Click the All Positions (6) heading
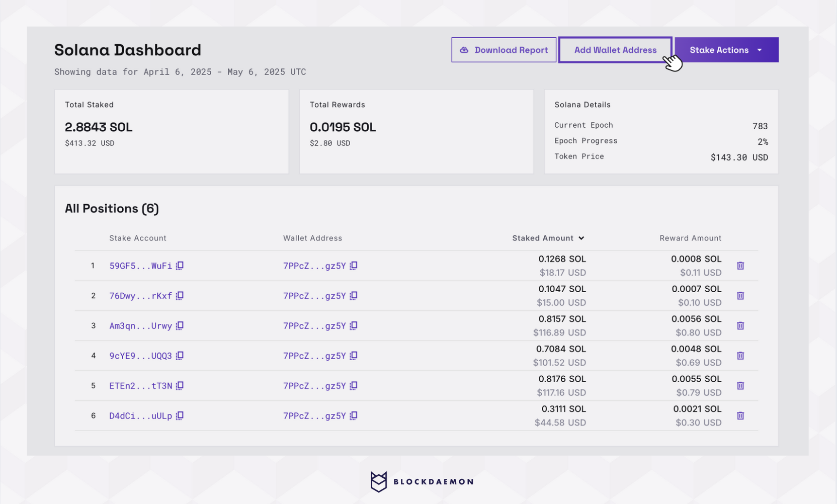The width and height of the screenshot is (837, 504). pos(112,208)
